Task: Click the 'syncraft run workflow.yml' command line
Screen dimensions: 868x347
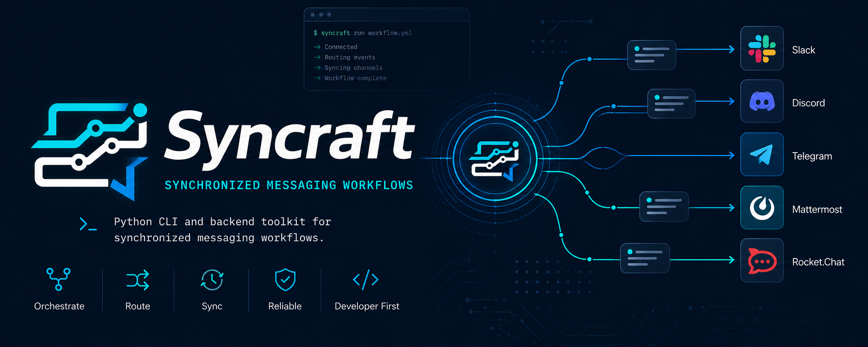Action: pos(362,33)
